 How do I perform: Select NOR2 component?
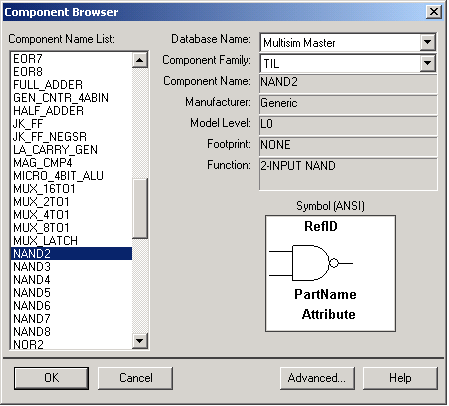71,344
